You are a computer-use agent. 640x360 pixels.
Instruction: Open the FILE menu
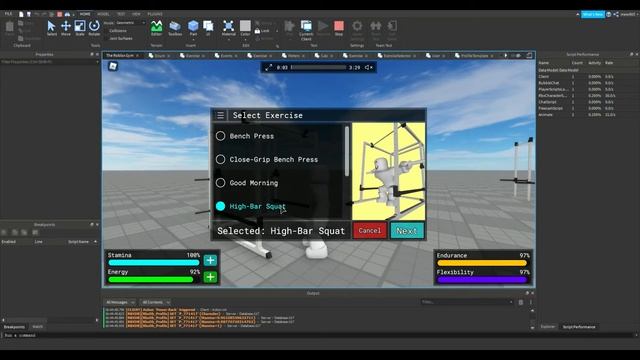click(8, 14)
